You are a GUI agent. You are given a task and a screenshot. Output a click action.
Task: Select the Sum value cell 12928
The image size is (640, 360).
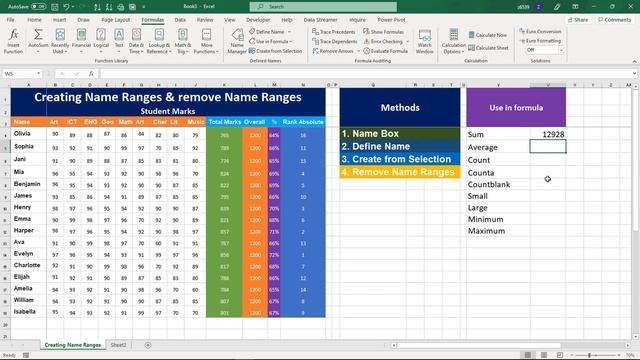[548, 134]
